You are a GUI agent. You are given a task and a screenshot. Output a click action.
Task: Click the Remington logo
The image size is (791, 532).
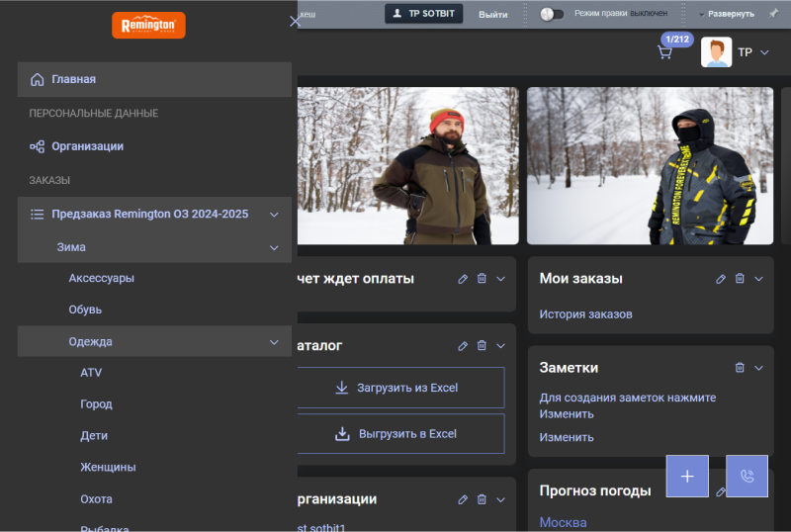(x=148, y=26)
